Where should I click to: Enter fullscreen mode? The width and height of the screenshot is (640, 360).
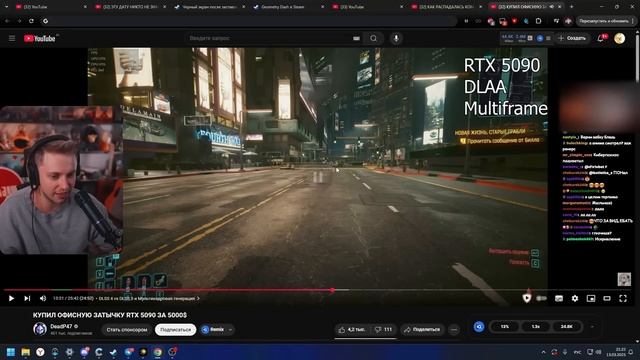(x=623, y=298)
